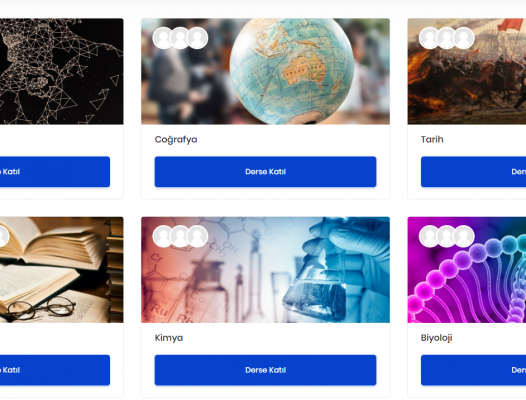
Task: Click middle participant avatar on Coğrafya card
Action: click(x=180, y=38)
